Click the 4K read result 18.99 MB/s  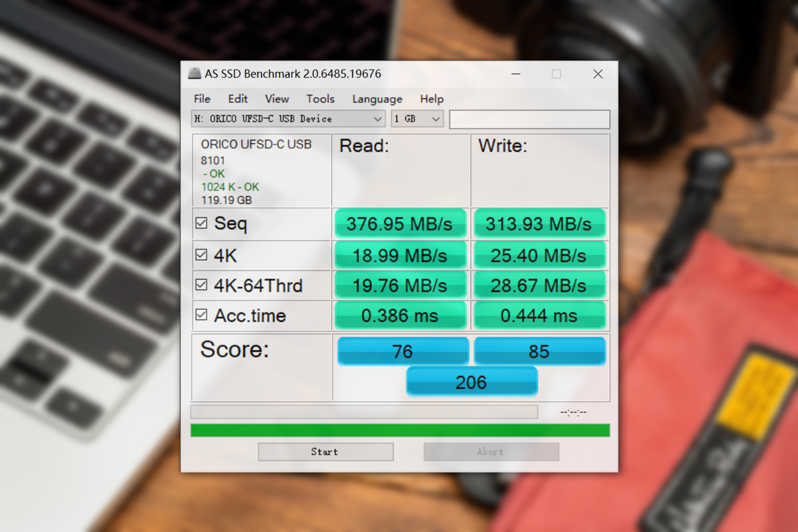pyautogui.click(x=400, y=255)
